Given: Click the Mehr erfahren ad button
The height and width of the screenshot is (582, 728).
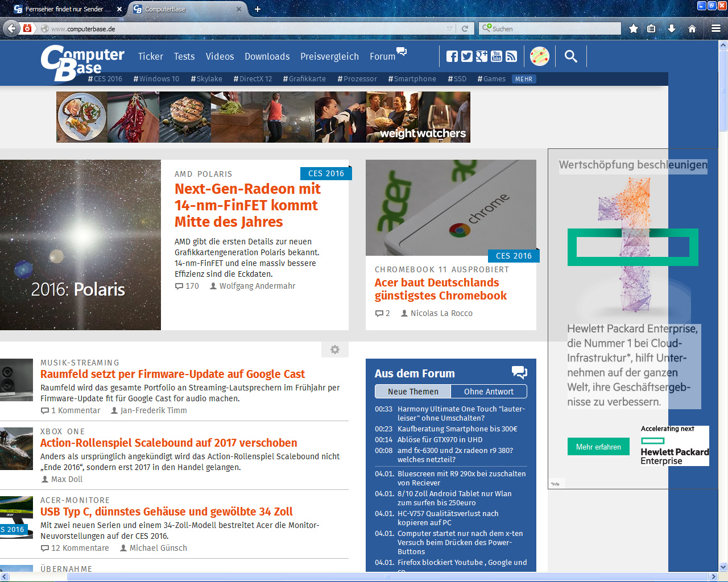Looking at the screenshot, I should pyautogui.click(x=598, y=447).
